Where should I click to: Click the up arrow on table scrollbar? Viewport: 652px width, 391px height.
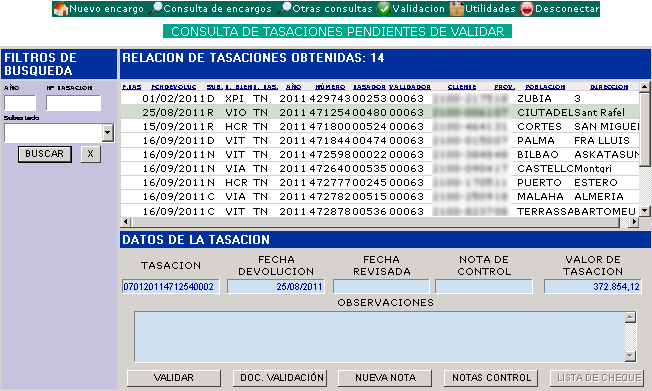(x=645, y=87)
